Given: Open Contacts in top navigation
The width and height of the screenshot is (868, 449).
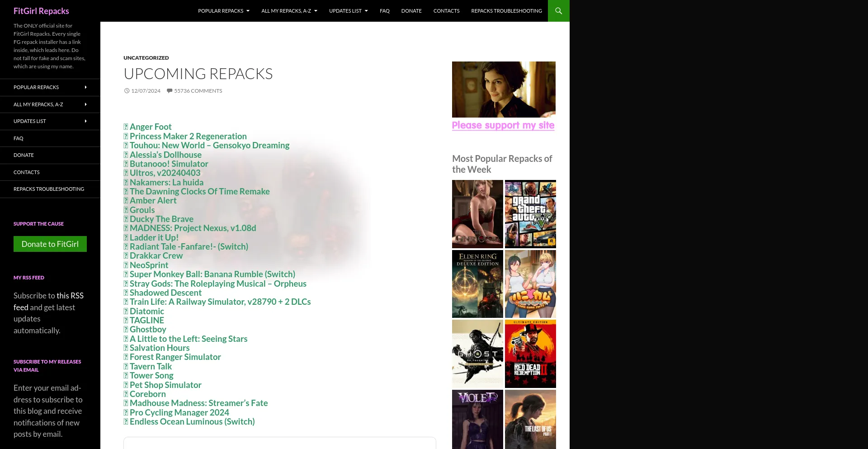Looking at the screenshot, I should (446, 11).
